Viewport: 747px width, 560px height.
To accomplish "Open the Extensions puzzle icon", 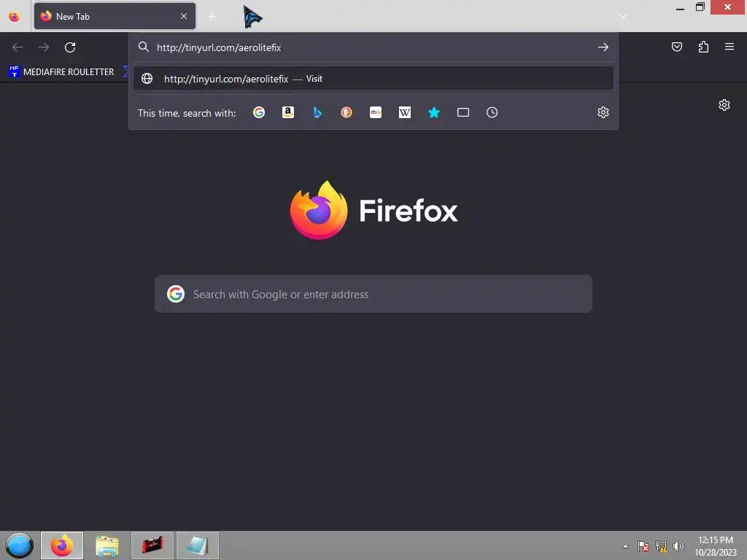I will point(703,47).
